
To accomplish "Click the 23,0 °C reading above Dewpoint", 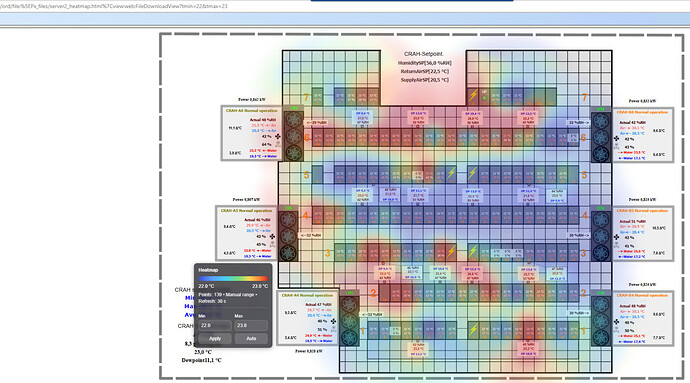I will click(203, 352).
